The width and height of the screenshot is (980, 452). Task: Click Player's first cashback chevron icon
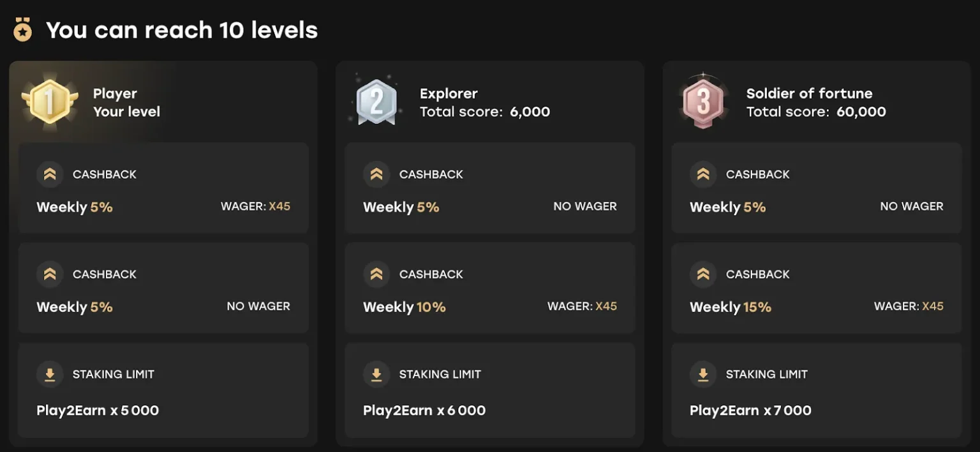point(50,174)
